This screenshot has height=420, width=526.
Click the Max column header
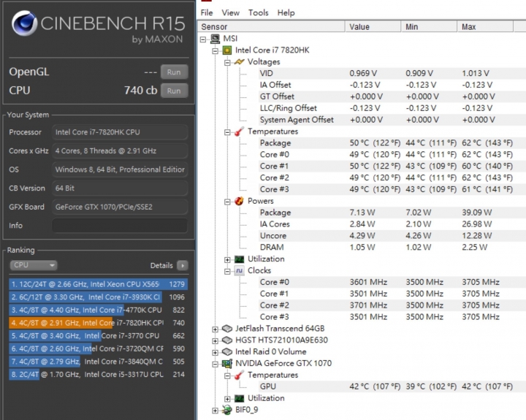coord(485,26)
